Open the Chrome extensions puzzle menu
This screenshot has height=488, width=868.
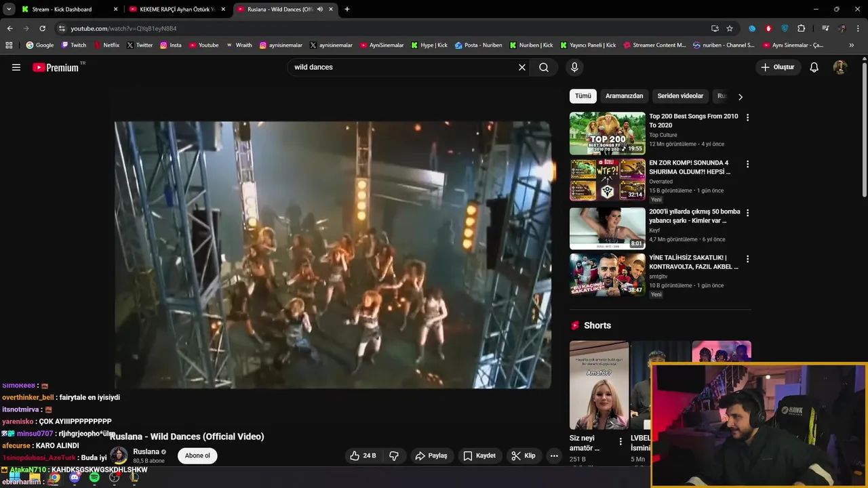pos(802,28)
